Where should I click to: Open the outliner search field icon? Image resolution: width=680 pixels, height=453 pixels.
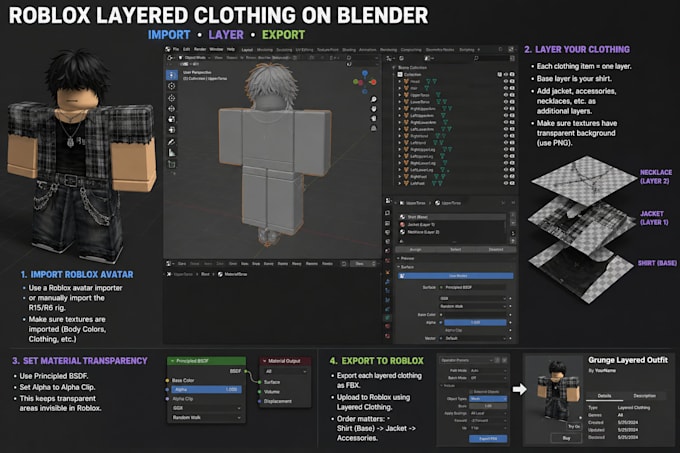pos(476,58)
